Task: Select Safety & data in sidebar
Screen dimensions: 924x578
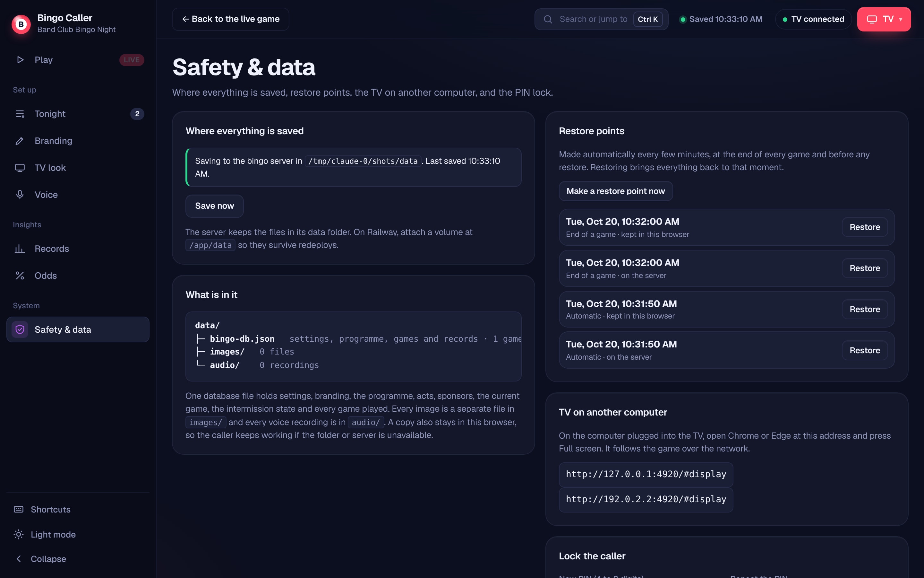Action: point(78,329)
